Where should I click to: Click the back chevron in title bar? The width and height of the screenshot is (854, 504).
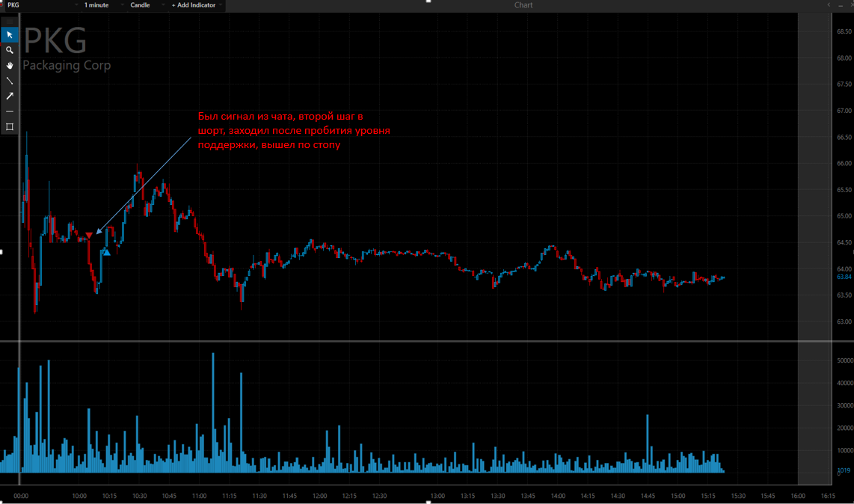pyautogui.click(x=829, y=5)
